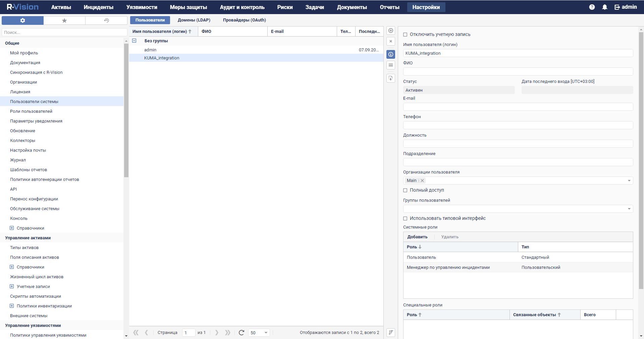Click the 'Добавить' button under Системные роли
This screenshot has width=644, height=339.
[417, 237]
